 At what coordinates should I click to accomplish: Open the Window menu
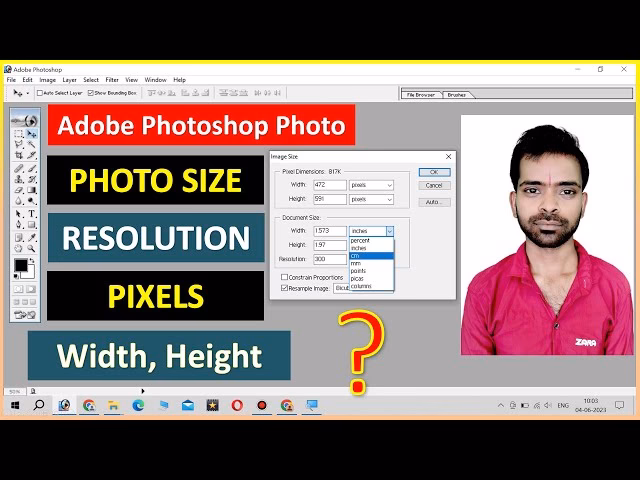click(156, 80)
